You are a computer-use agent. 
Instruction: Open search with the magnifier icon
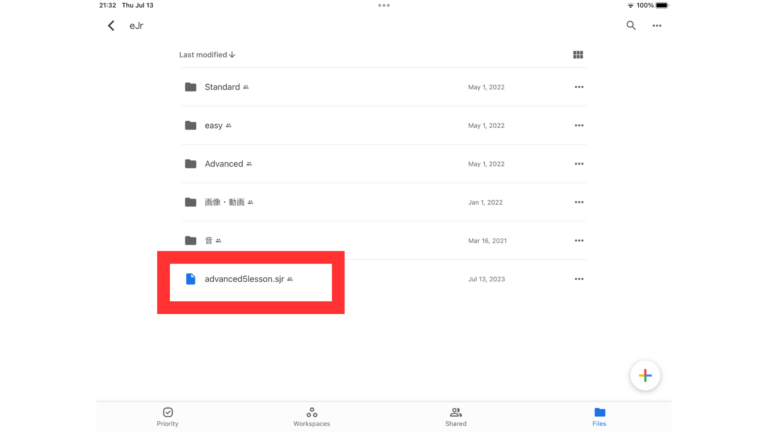[x=631, y=26]
